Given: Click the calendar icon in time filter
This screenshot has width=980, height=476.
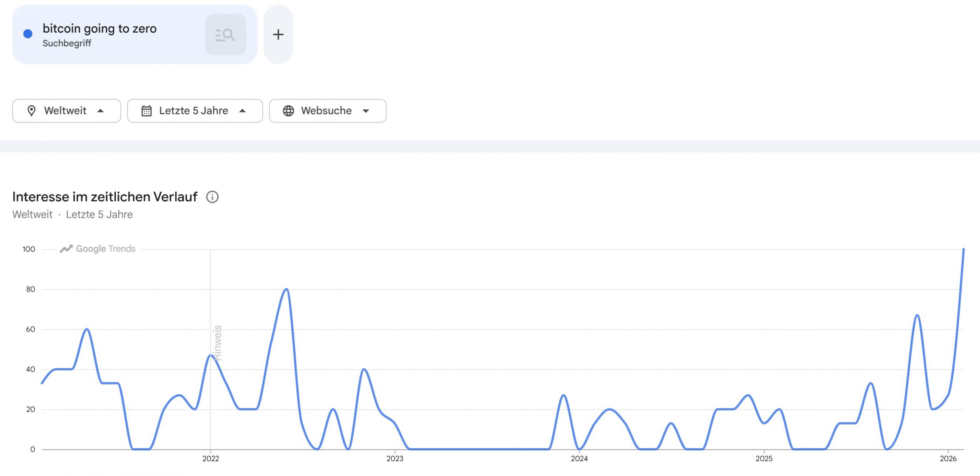Looking at the screenshot, I should click(x=147, y=111).
